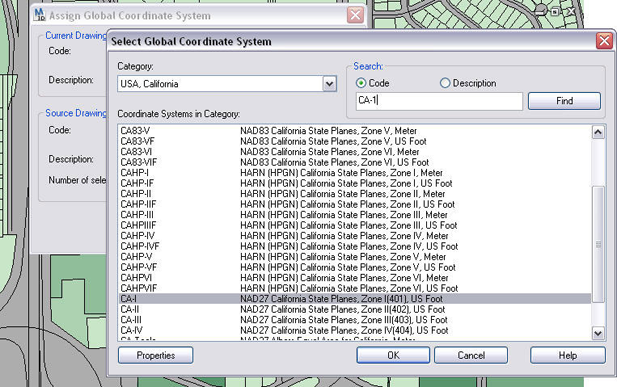Click into the search text field
Screen dimensions: 617x387
coord(439,101)
